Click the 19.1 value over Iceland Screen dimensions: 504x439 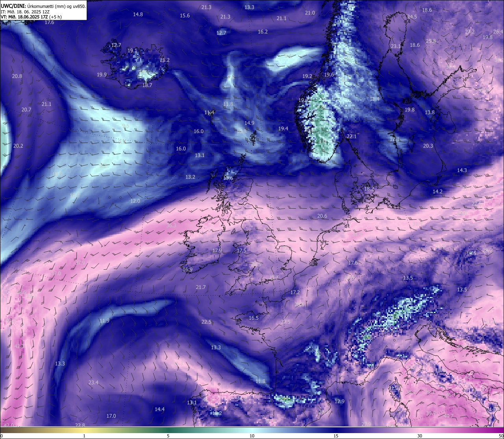(132, 50)
